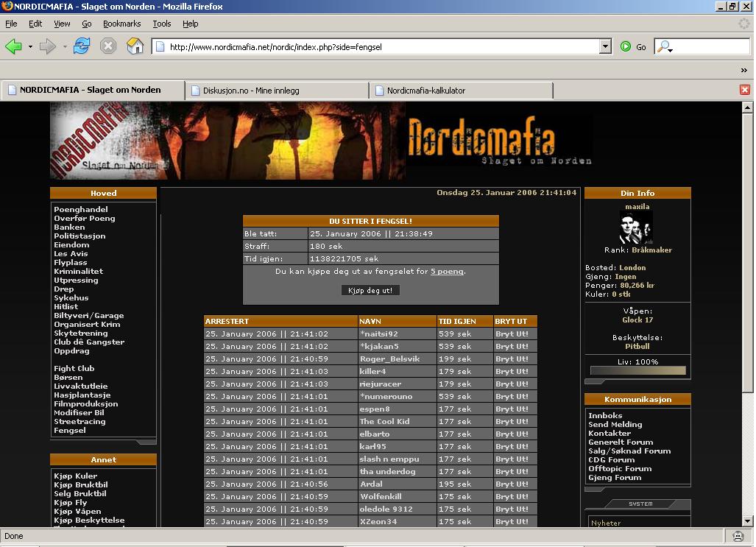
Task: Open Hasjplantasje sidebar link
Action: (x=82, y=395)
